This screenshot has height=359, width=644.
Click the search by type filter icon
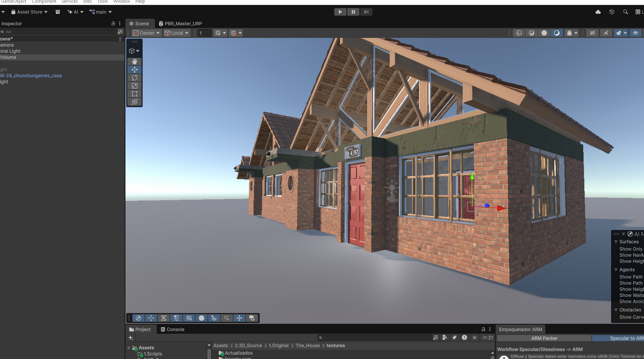point(445,338)
